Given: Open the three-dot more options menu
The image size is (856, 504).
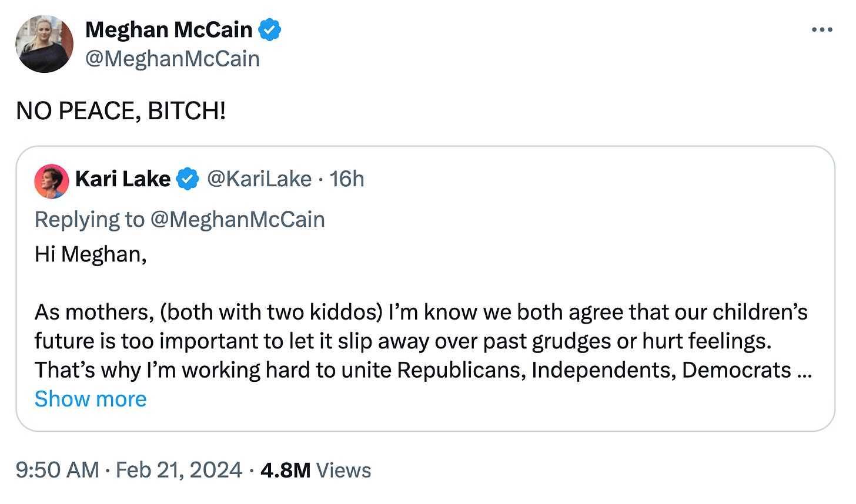Looking at the screenshot, I should pyautogui.click(x=821, y=29).
